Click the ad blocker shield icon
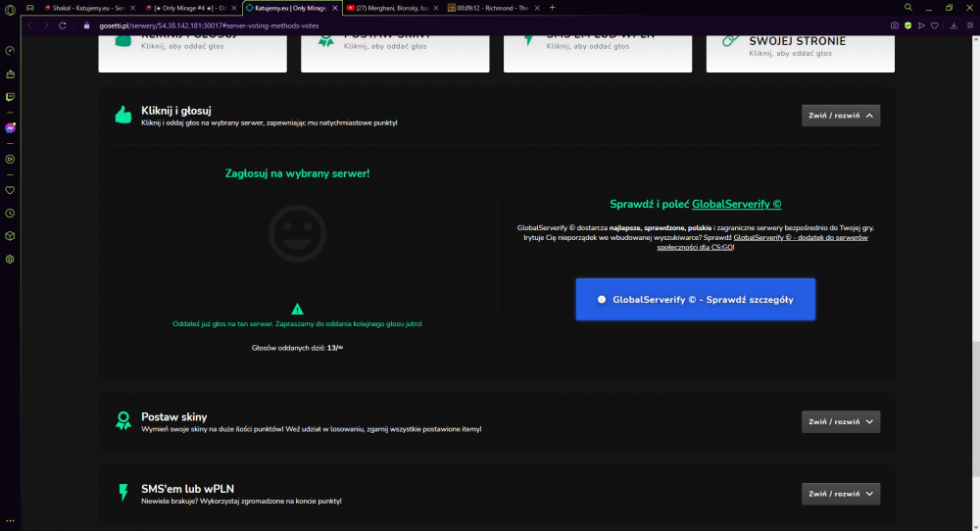980x531 pixels. (x=907, y=25)
